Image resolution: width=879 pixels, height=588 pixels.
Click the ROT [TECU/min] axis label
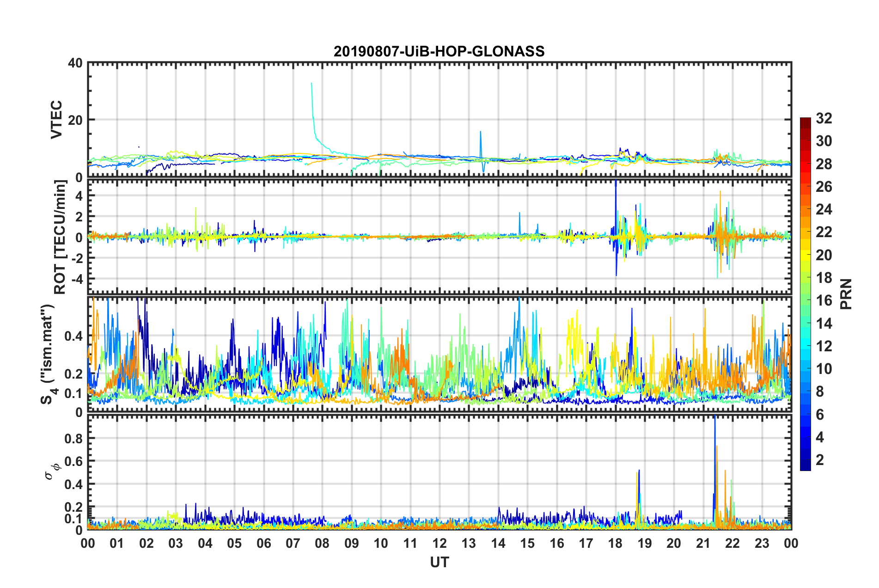coord(60,237)
